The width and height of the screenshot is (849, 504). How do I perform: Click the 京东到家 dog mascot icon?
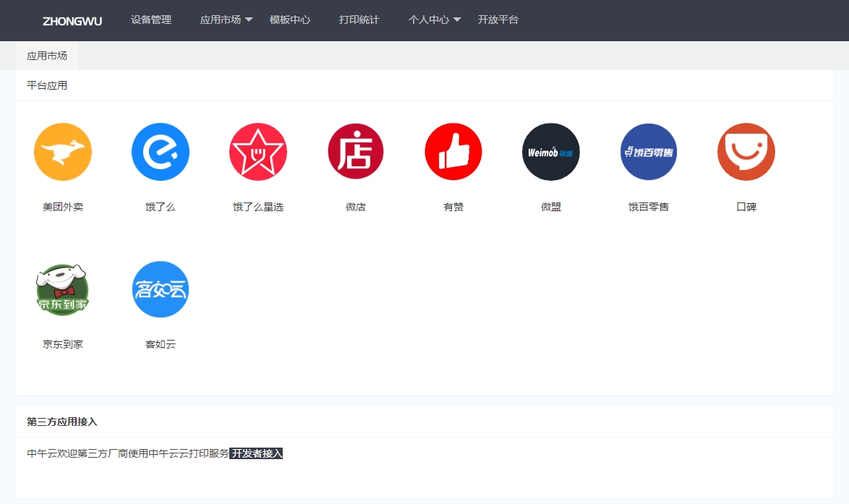point(63,290)
